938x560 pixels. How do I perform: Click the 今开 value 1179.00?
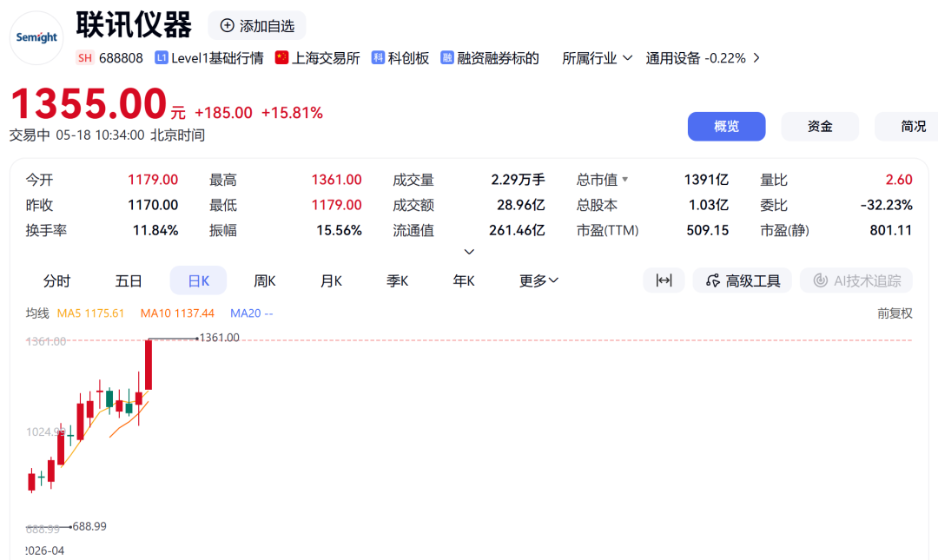point(153,180)
